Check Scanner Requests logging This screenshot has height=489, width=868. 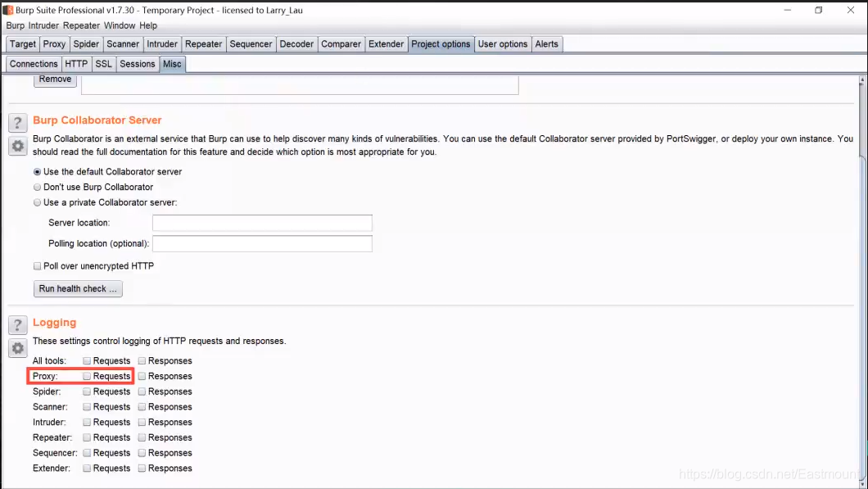pyautogui.click(x=87, y=407)
